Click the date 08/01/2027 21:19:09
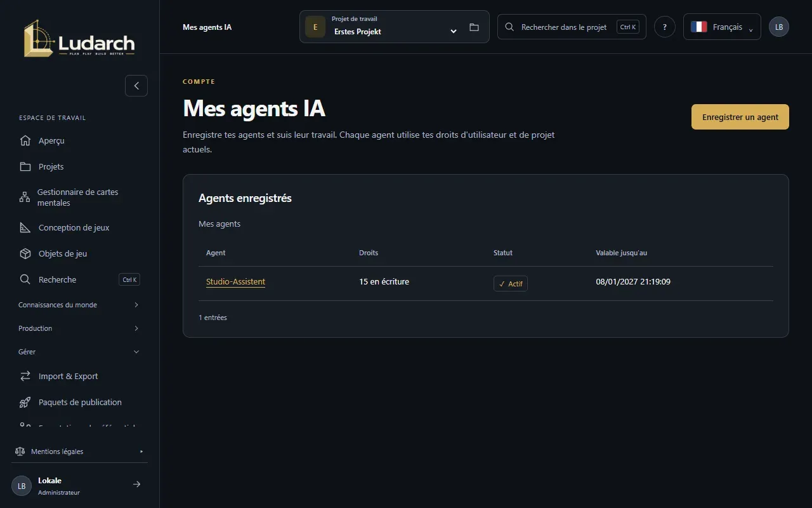Viewport: 812px width, 508px height. (633, 281)
